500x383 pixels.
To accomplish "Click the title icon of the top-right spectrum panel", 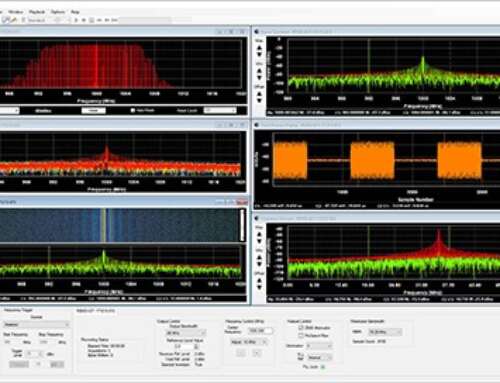I will [257, 32].
